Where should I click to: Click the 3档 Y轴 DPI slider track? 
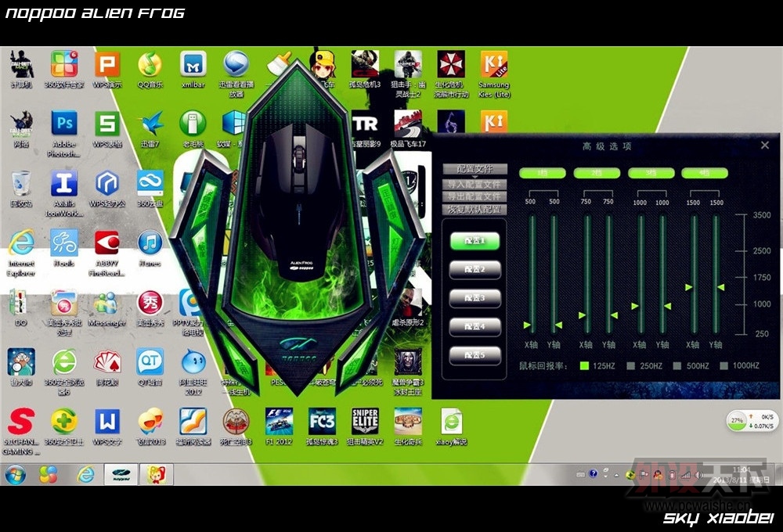pos(662,274)
